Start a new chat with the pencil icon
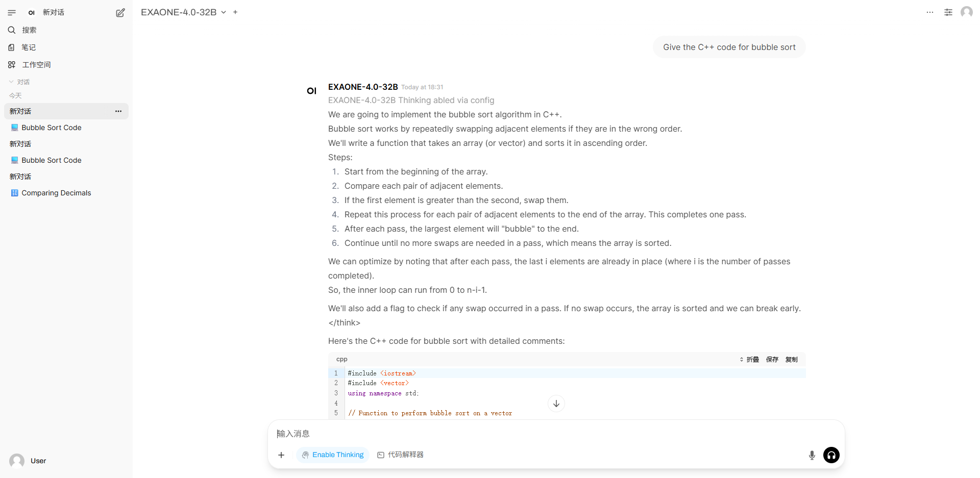The width and height of the screenshot is (980, 478). click(120, 13)
